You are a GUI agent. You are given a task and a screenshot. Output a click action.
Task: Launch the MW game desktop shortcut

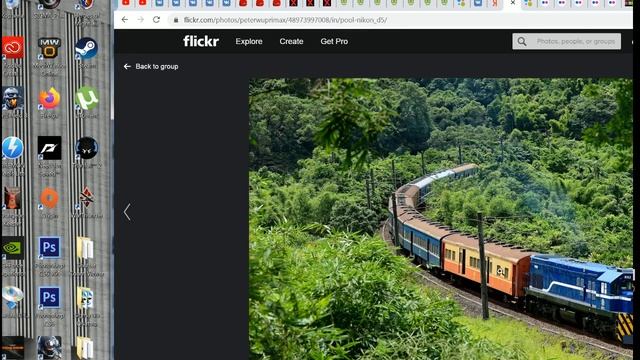pyautogui.click(x=49, y=48)
